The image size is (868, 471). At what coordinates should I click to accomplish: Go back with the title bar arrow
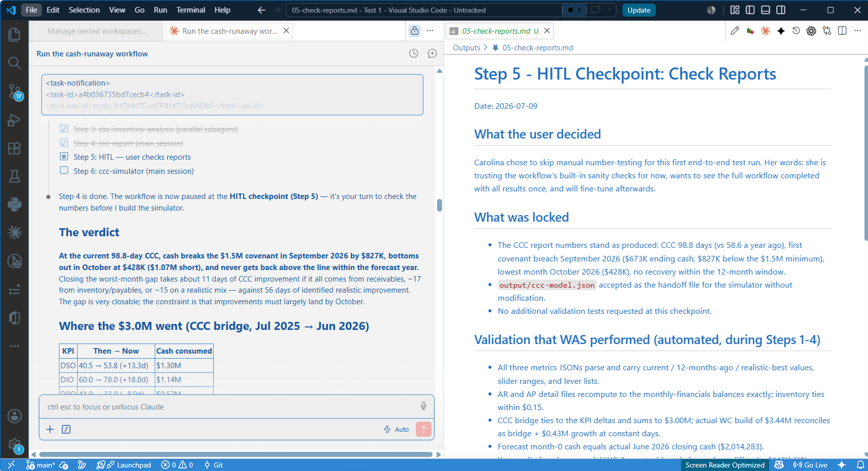point(261,10)
